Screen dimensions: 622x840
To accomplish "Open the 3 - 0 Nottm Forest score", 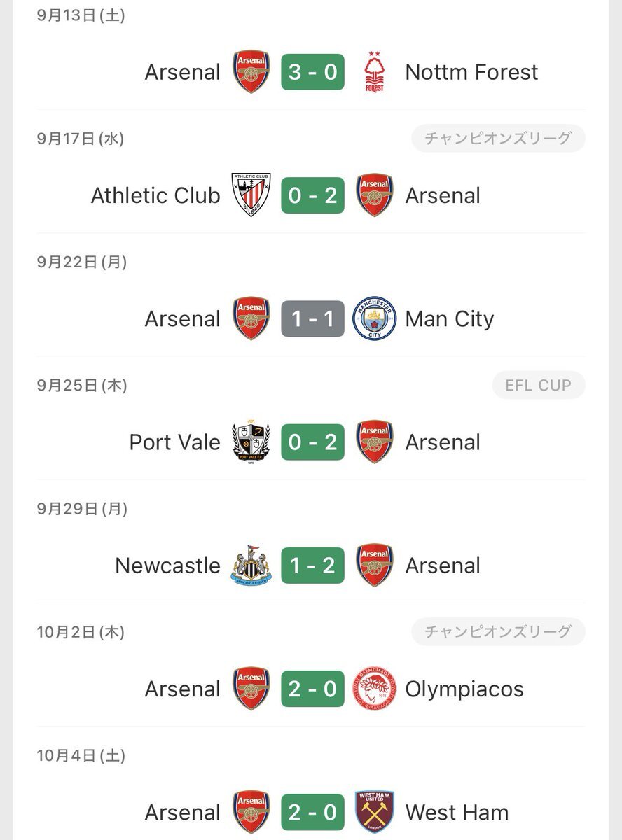I will coord(312,72).
